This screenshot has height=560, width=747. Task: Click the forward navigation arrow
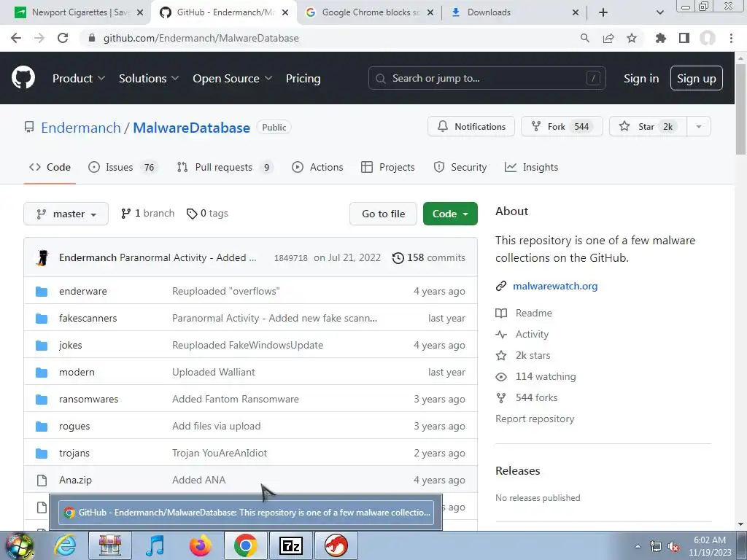pyautogui.click(x=39, y=38)
